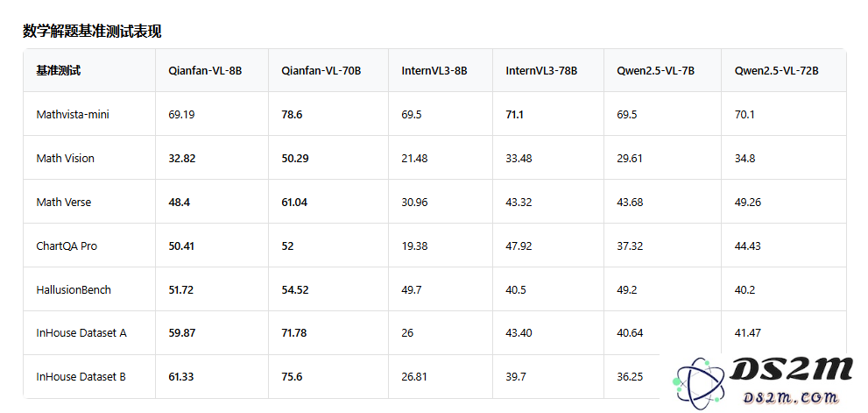
Task: Select the 50.29 Math Vision score
Action: click(295, 158)
